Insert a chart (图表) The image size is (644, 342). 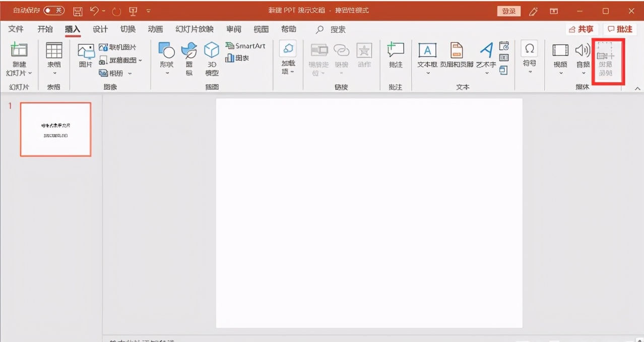pos(237,58)
